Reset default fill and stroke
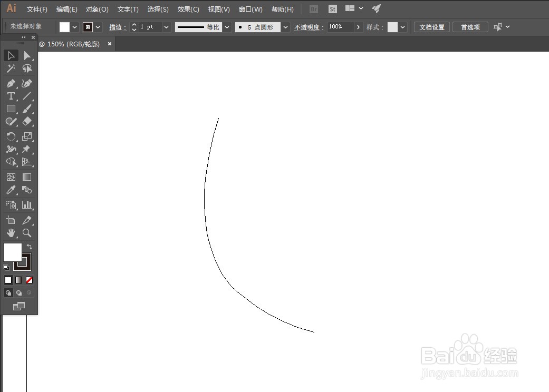 [x=6, y=268]
